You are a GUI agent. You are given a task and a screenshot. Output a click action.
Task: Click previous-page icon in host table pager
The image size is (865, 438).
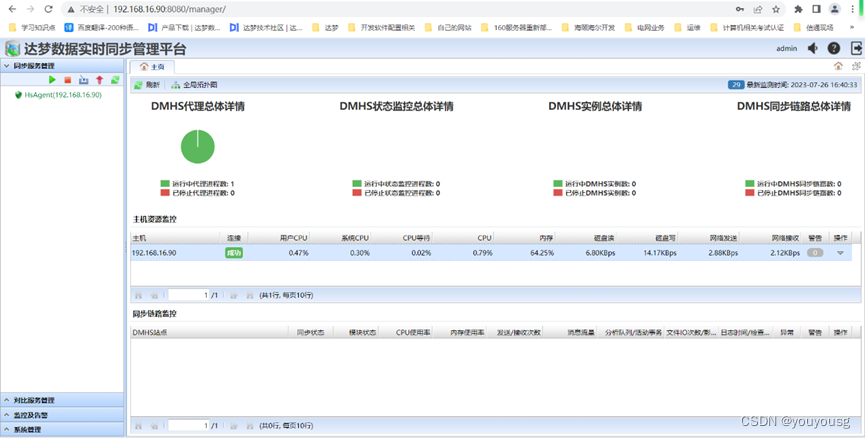point(154,295)
